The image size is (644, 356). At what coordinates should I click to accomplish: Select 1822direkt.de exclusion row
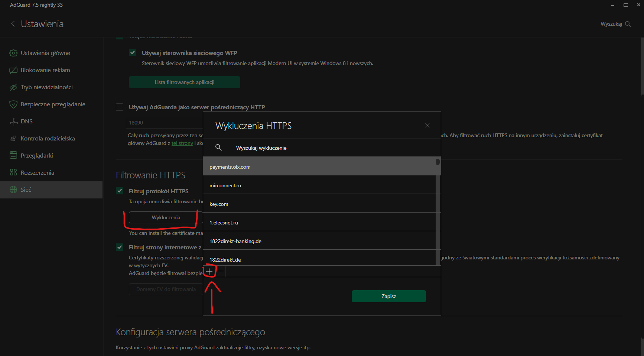point(319,258)
